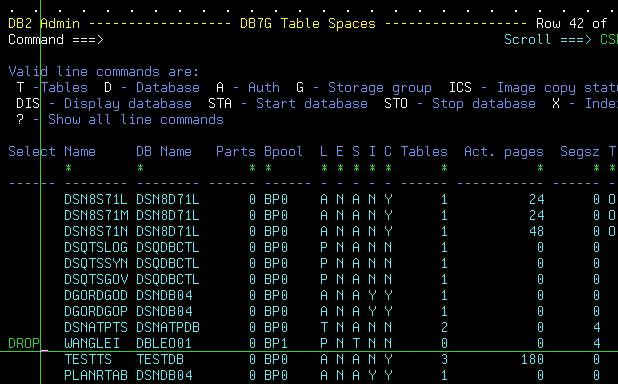
Task: Click the filter asterisk under Bpool
Action: pos(268,168)
